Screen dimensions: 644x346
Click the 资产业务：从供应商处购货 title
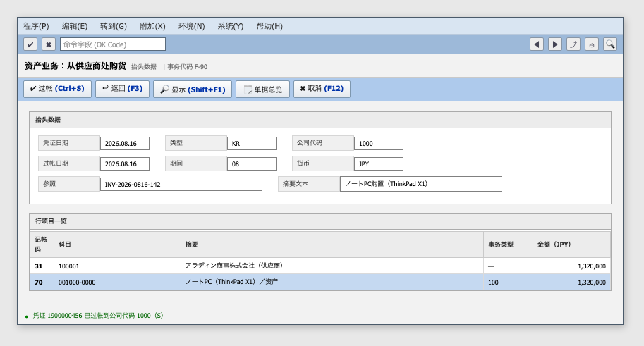pos(75,66)
